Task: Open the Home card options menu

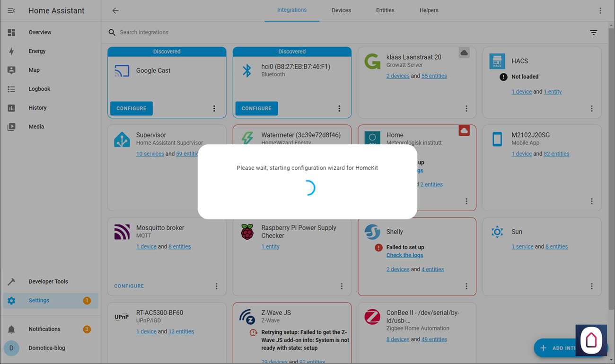Action: click(x=466, y=201)
